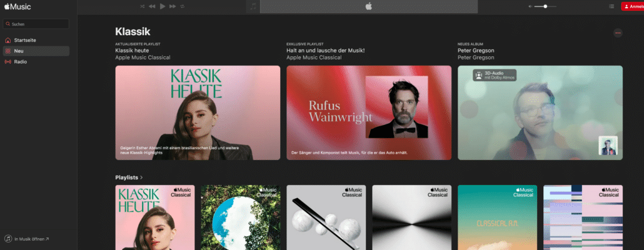This screenshot has height=250, width=644.
Task: Click the Startseite house icon
Action: point(8,40)
